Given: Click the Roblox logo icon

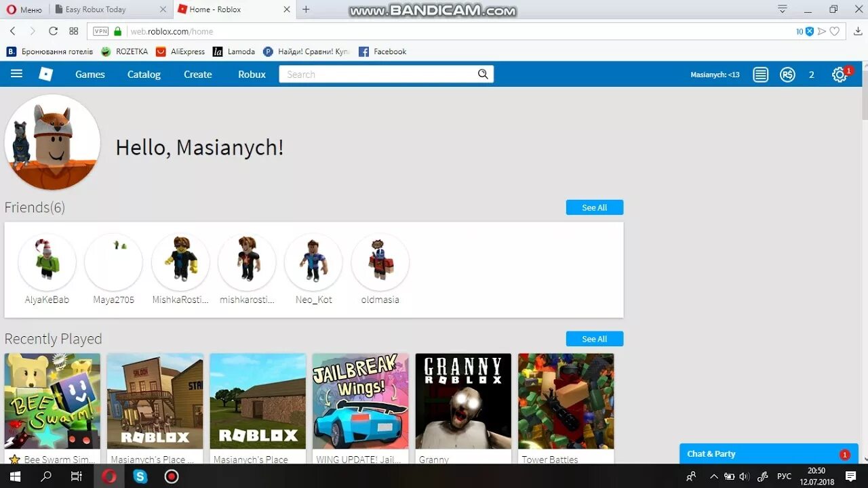Looking at the screenshot, I should (x=45, y=74).
